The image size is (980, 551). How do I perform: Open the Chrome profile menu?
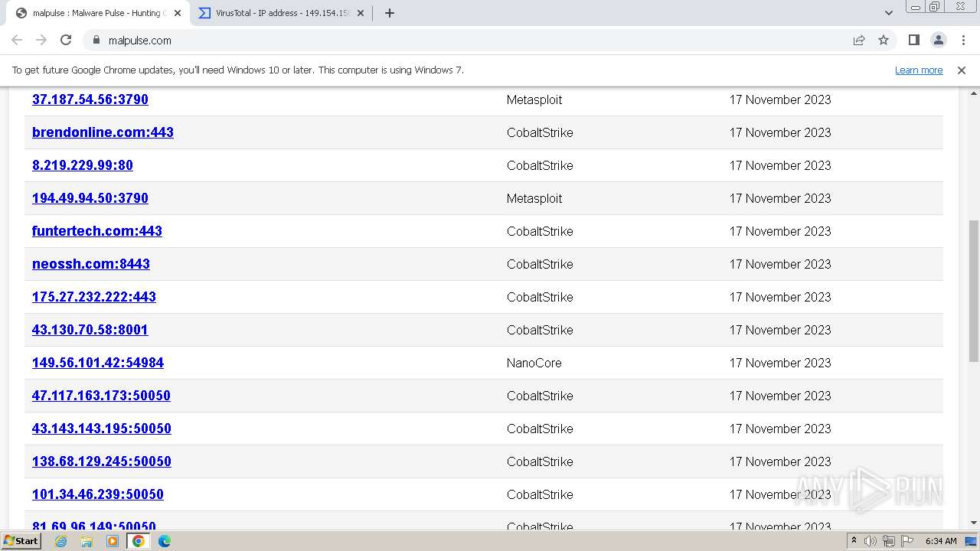coord(938,40)
